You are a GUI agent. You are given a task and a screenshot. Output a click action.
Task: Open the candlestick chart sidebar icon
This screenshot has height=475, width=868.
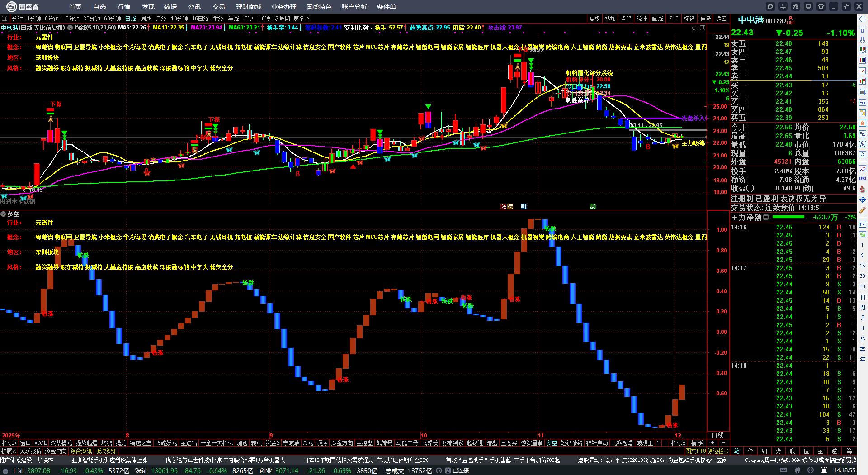tap(863, 81)
